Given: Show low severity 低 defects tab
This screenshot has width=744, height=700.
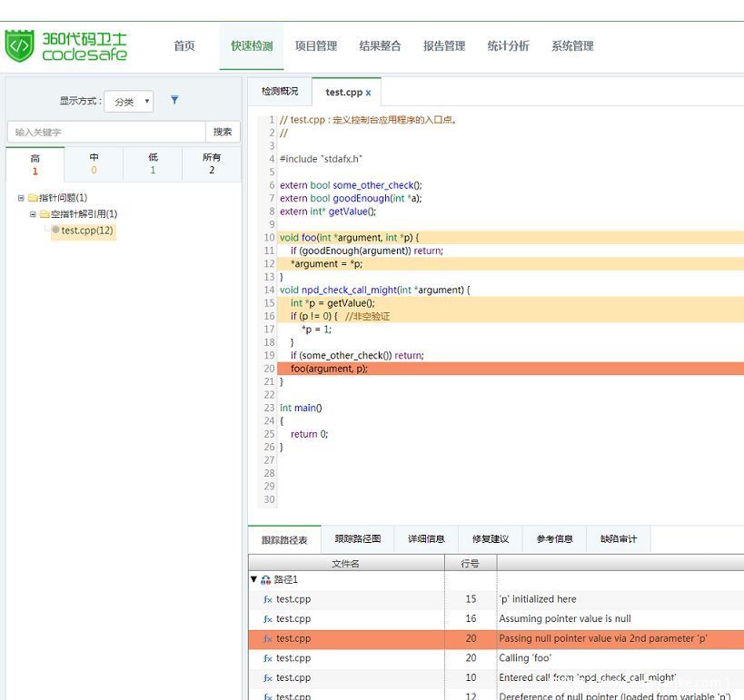Looking at the screenshot, I should (x=153, y=163).
